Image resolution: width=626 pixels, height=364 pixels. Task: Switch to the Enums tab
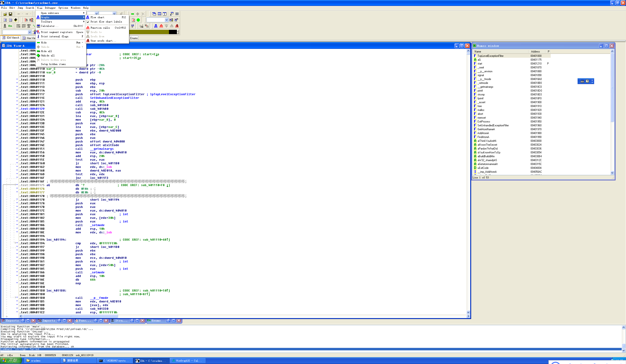click(134, 38)
